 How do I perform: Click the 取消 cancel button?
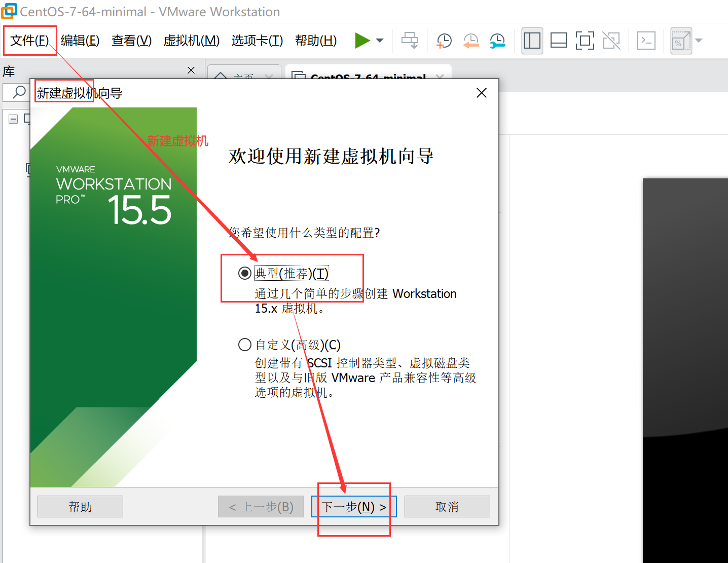click(447, 507)
